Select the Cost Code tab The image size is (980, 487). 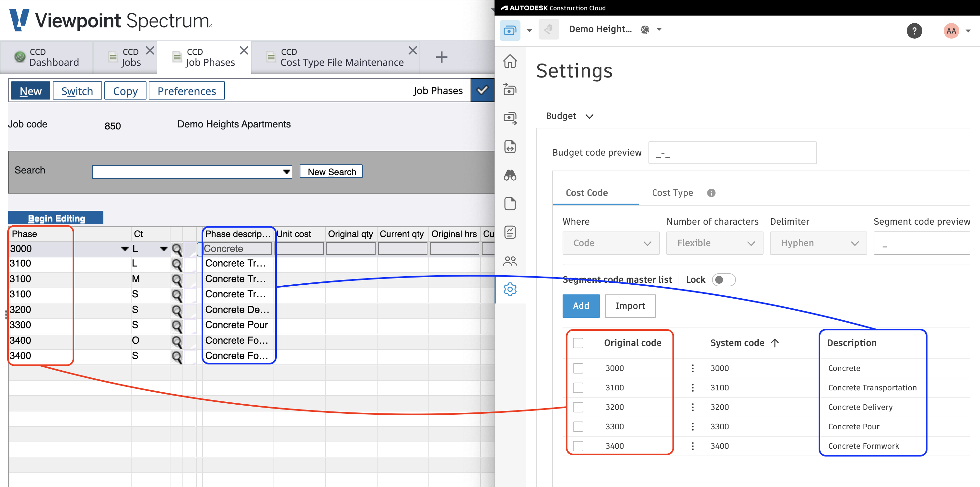(x=586, y=193)
